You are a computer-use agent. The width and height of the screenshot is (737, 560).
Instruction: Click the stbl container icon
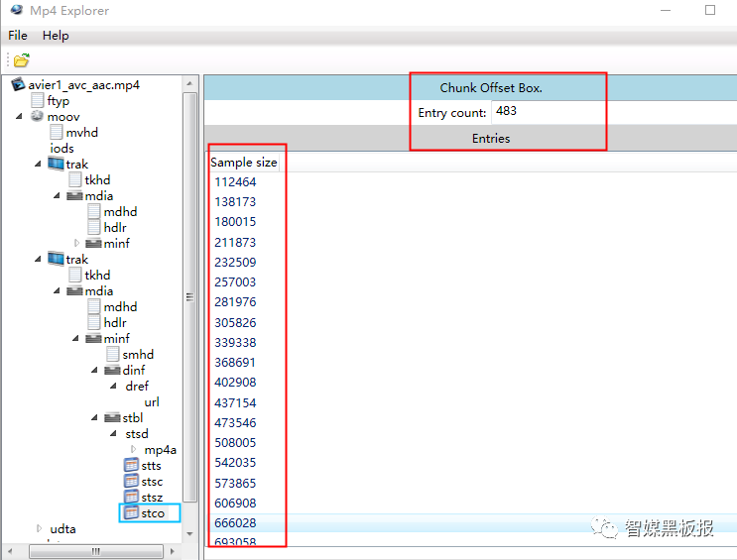(112, 417)
